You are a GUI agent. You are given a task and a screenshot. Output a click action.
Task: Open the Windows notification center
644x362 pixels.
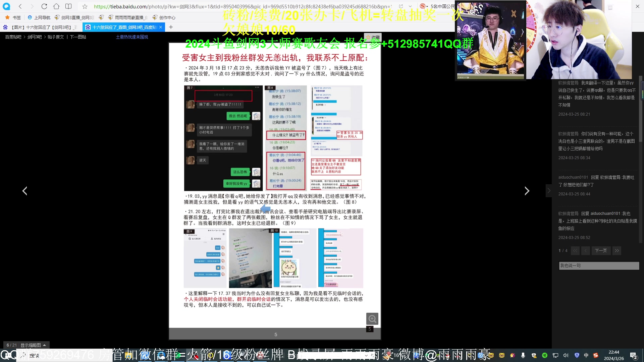click(x=634, y=356)
